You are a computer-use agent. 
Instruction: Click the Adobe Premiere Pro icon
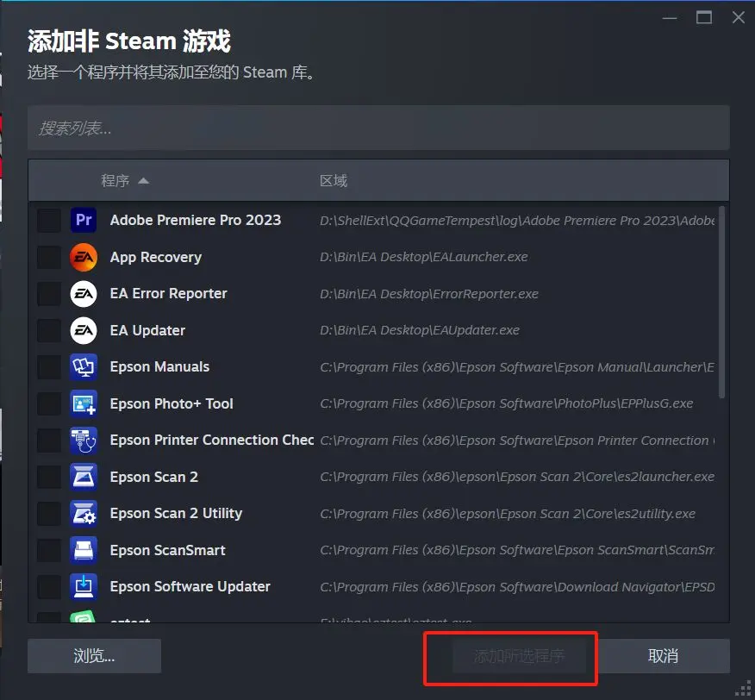[84, 220]
